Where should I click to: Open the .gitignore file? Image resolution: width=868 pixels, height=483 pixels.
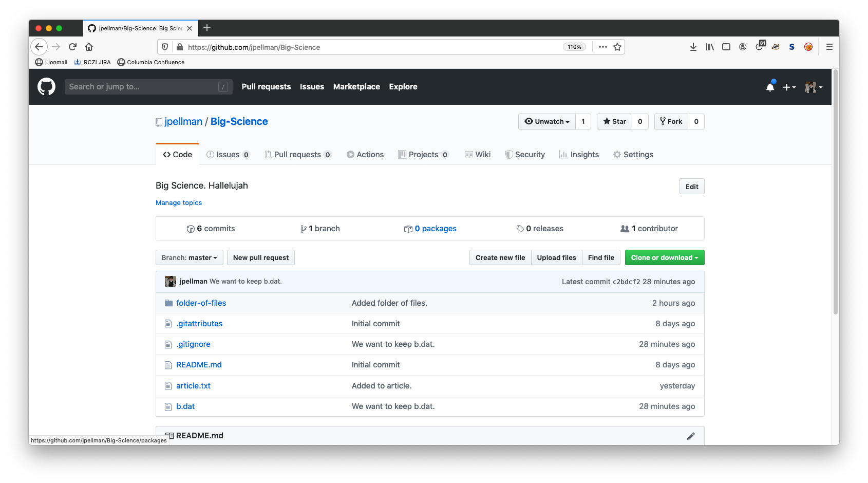coord(193,344)
